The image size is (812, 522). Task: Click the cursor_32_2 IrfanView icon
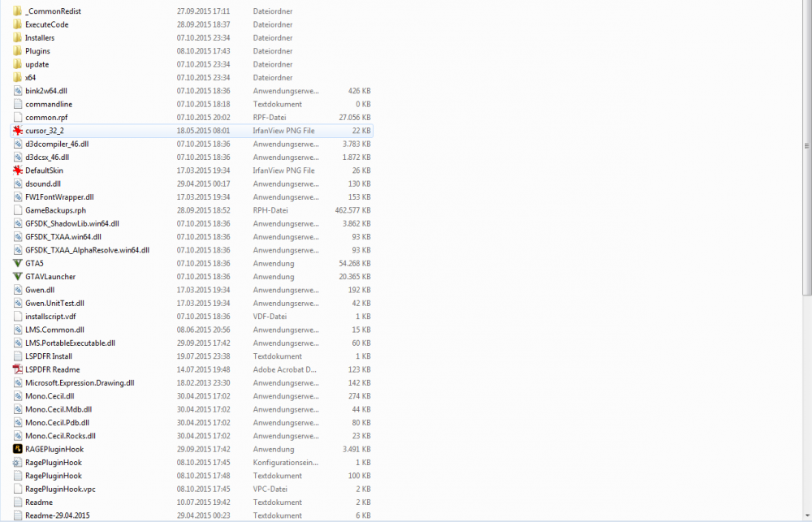[18, 131]
